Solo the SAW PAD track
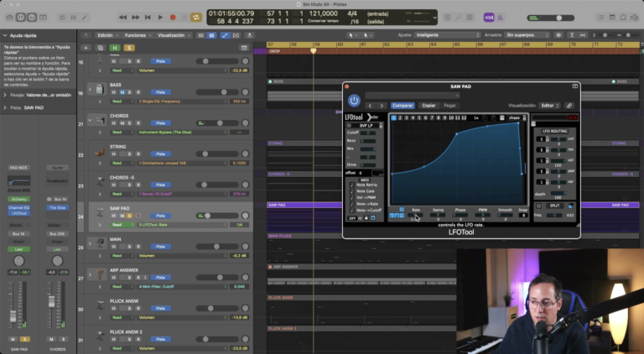Viewport: 644px width, 354px height. point(130,216)
